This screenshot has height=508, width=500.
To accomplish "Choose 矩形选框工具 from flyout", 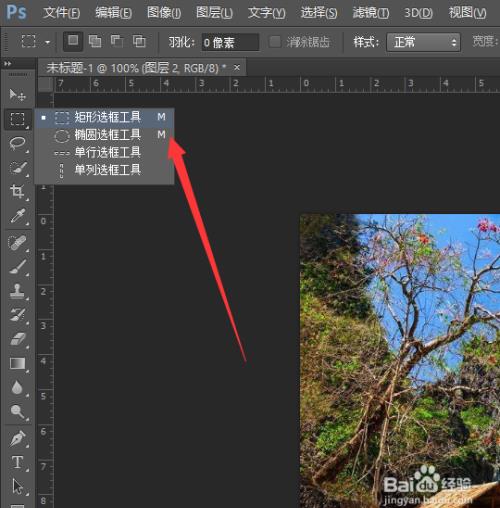I will 104,117.
